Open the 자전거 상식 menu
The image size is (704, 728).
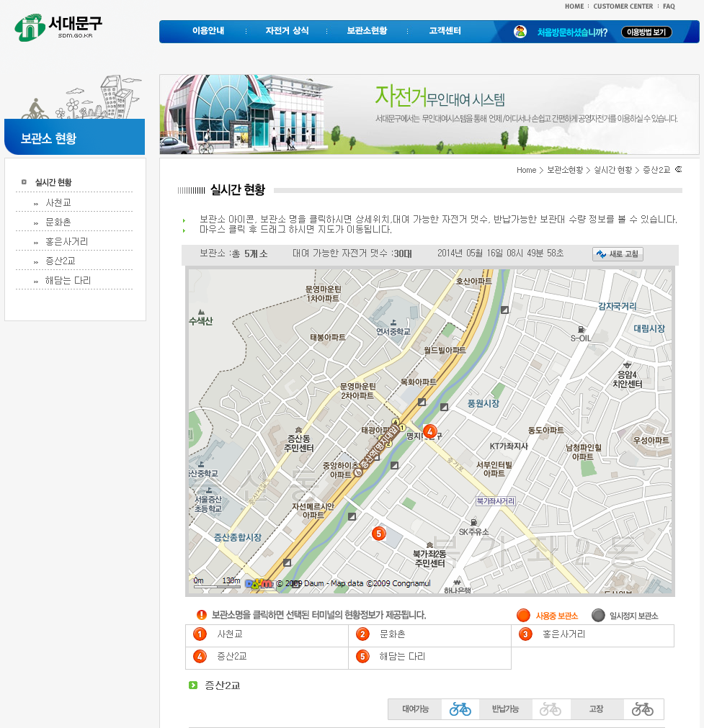tap(287, 31)
